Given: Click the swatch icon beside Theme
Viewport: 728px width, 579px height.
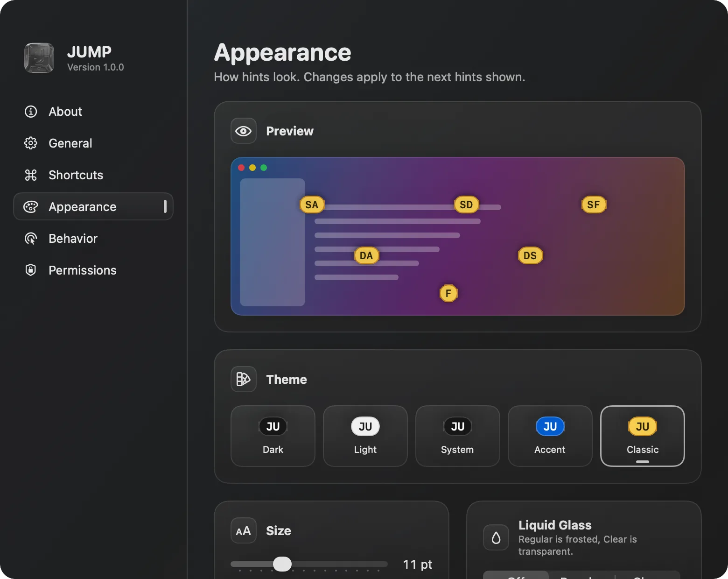Looking at the screenshot, I should coord(244,379).
